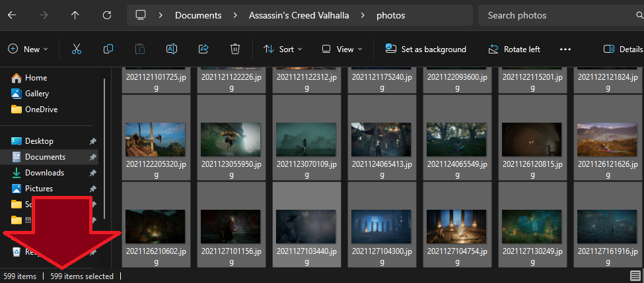Image resolution: width=644 pixels, height=283 pixels.
Task: Click photos in the address bar
Action: 390,16
